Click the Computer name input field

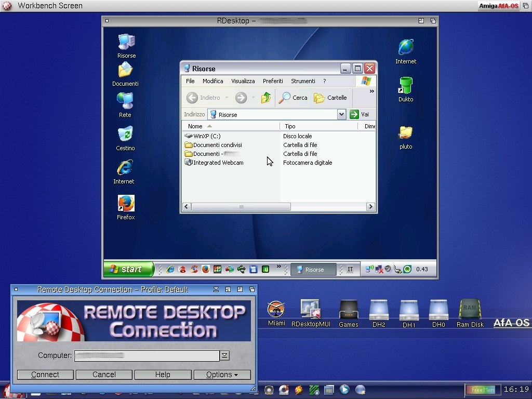[x=147, y=355]
